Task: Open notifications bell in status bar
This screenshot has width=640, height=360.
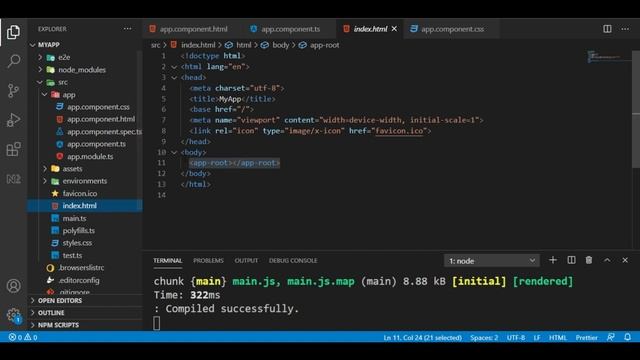Action: pyautogui.click(x=628, y=337)
